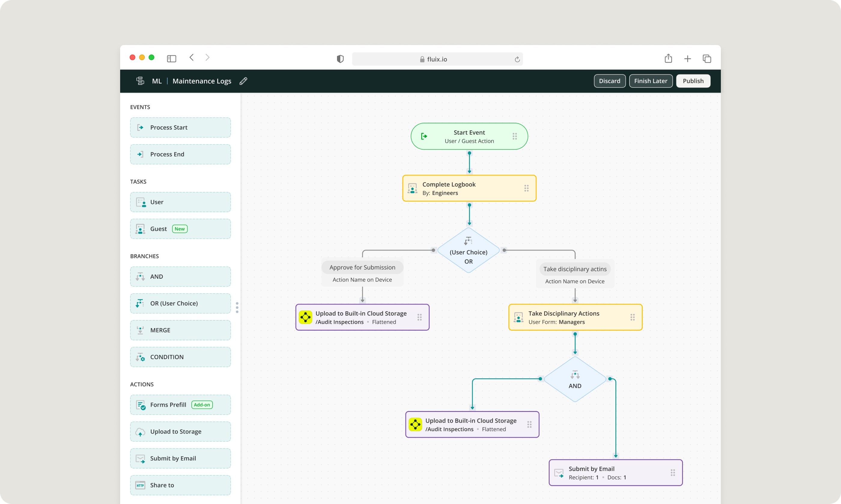Pick the Process Start event item
841x504 pixels.
[180, 127]
